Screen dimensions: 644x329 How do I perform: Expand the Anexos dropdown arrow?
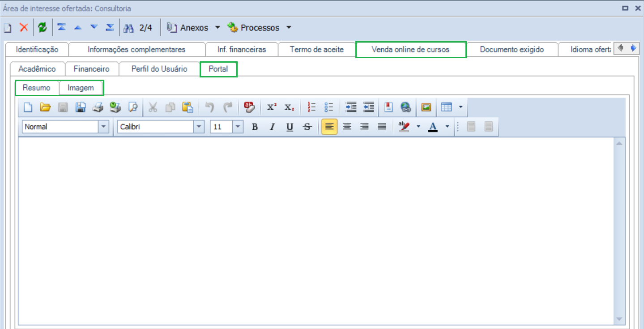click(218, 28)
